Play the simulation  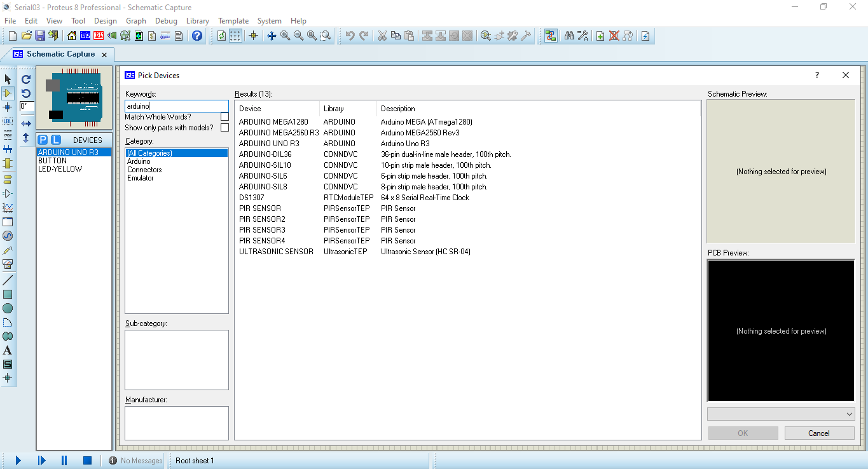[18, 461]
